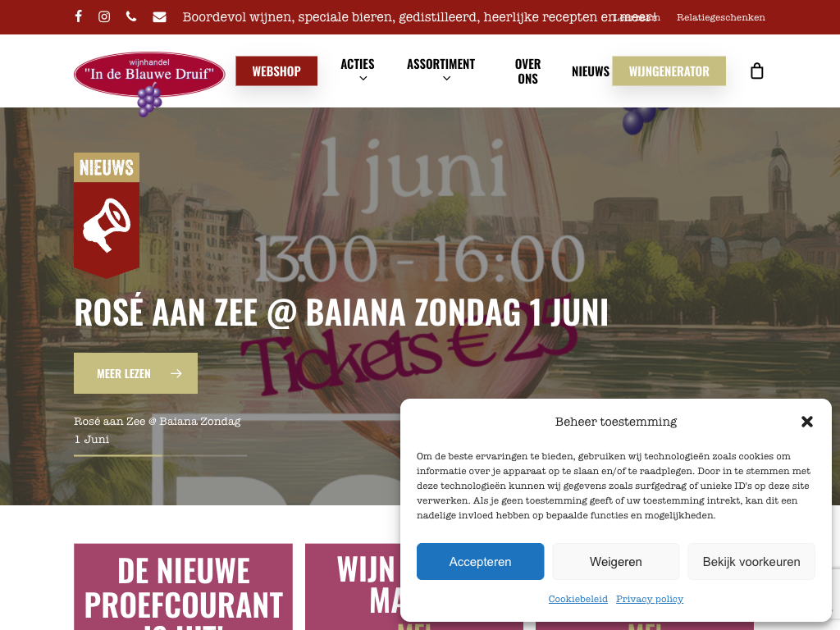Click the megaphone news icon
This screenshot has height=630, width=840.
pyautogui.click(x=107, y=225)
